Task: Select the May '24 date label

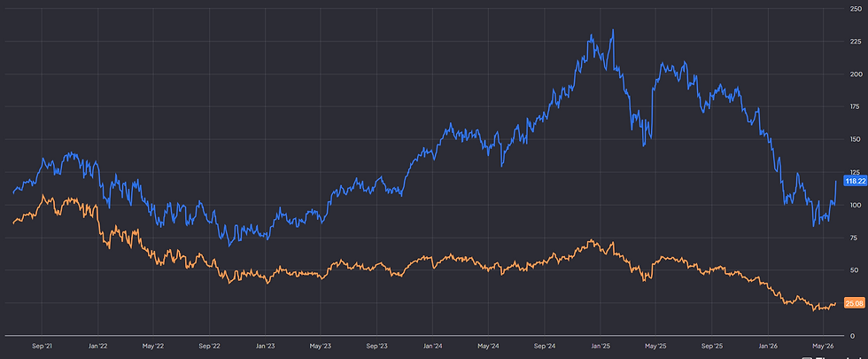Action: click(x=488, y=347)
